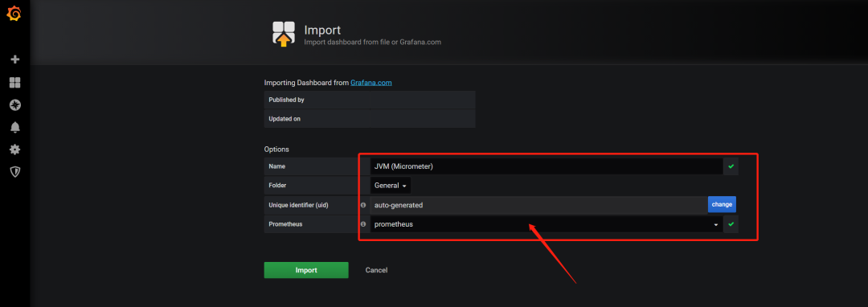Click the JVM (Micrometer) name field
The height and width of the screenshot is (307, 868).
pos(547,166)
